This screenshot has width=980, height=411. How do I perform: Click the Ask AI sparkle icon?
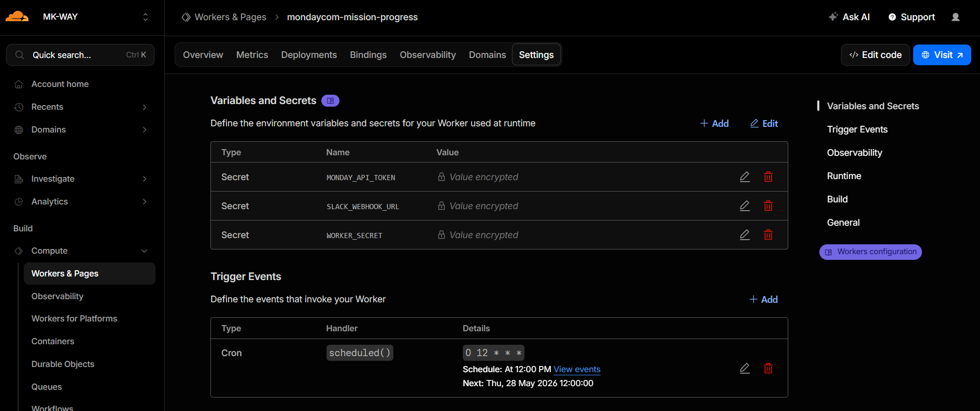833,17
